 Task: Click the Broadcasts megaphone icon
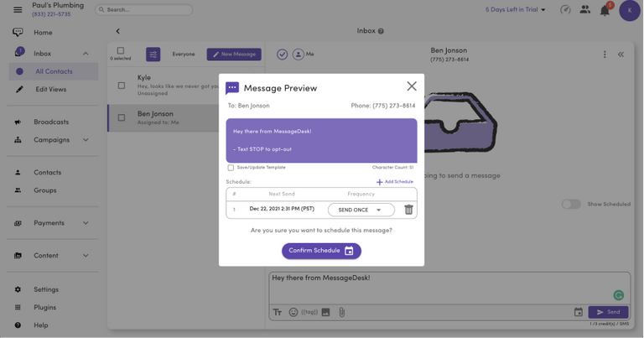(18, 122)
